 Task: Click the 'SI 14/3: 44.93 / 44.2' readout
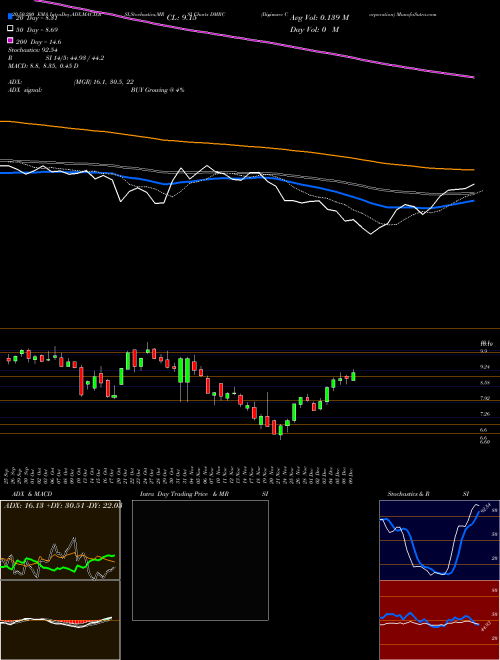(x=75, y=58)
